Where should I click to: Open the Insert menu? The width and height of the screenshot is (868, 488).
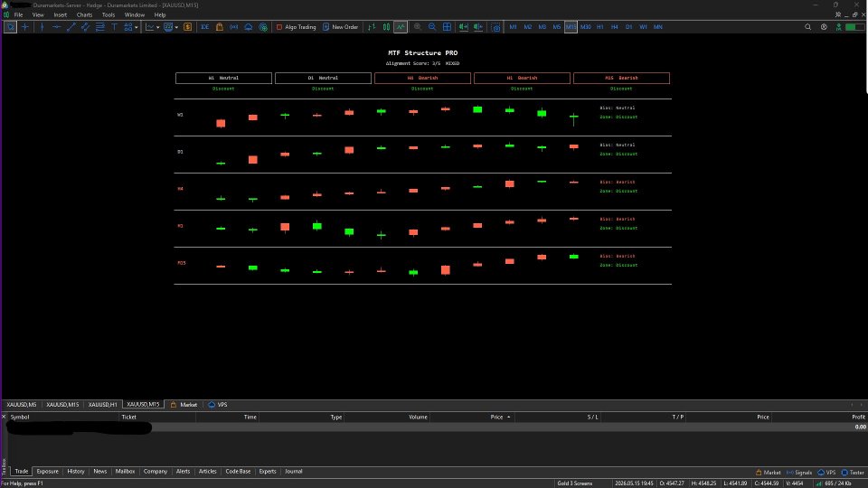point(61,15)
